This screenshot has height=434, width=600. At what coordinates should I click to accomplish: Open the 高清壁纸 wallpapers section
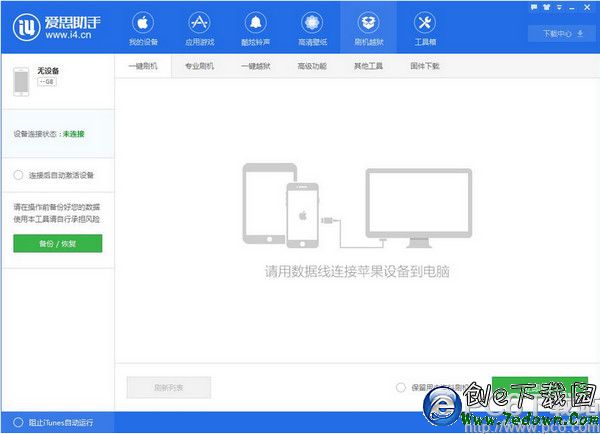pyautogui.click(x=312, y=29)
